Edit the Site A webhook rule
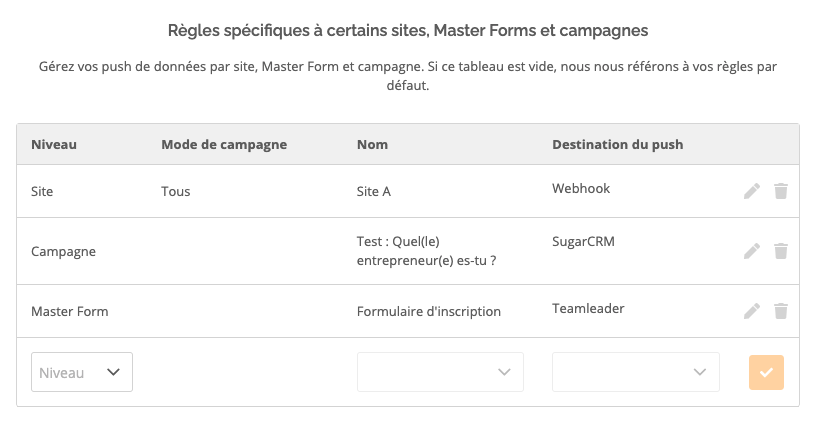This screenshot has width=814, height=423. pyautogui.click(x=752, y=191)
